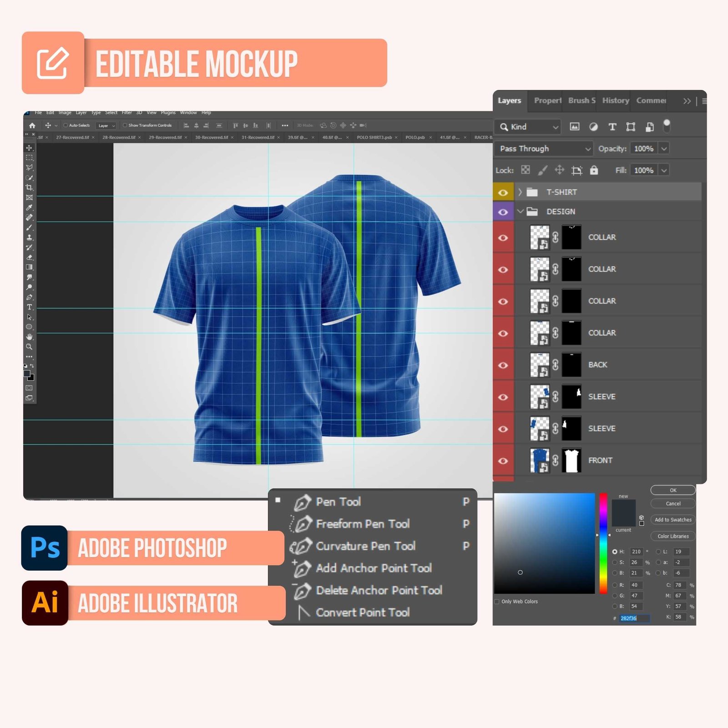This screenshot has height=728, width=728.
Task: Switch to the History panel tab
Action: 616,101
